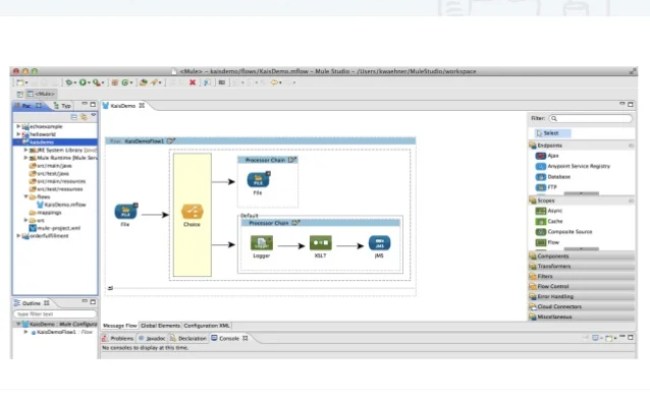The image size is (650, 400).
Task: Expand the Miscellaneous palette drawer
Action: coord(582,317)
